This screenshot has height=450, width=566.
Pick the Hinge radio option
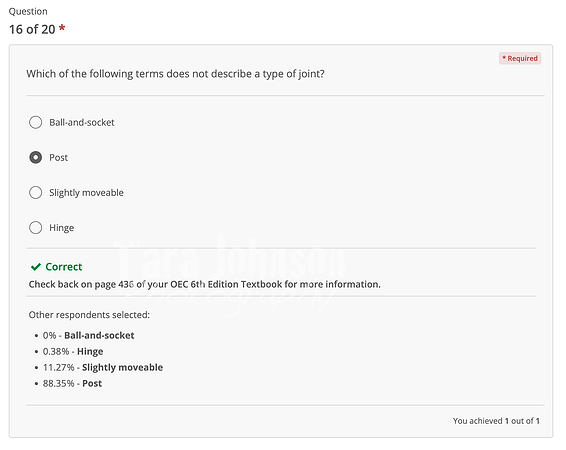35,228
